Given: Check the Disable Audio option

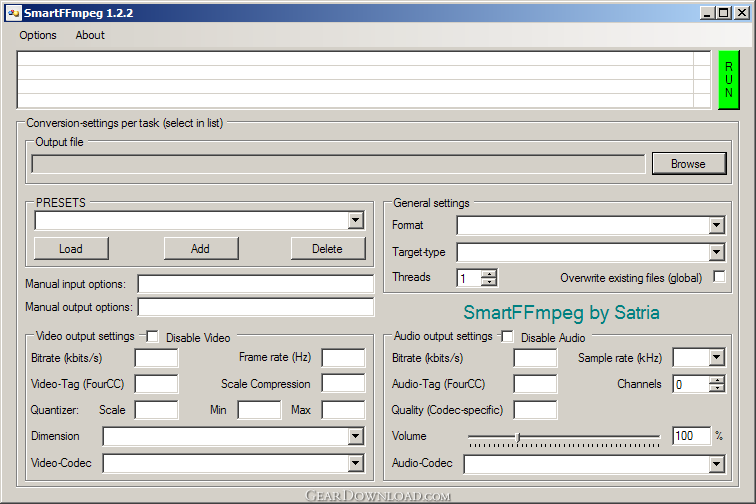Looking at the screenshot, I should pyautogui.click(x=507, y=337).
